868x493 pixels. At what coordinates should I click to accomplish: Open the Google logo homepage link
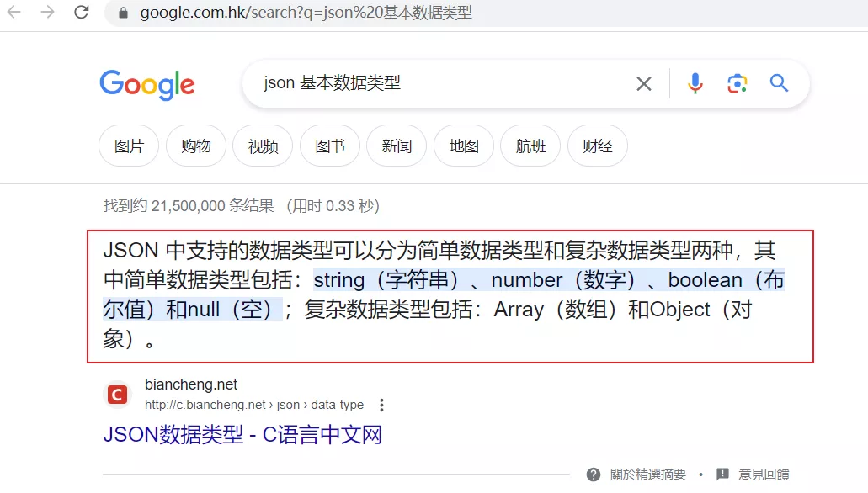147,85
